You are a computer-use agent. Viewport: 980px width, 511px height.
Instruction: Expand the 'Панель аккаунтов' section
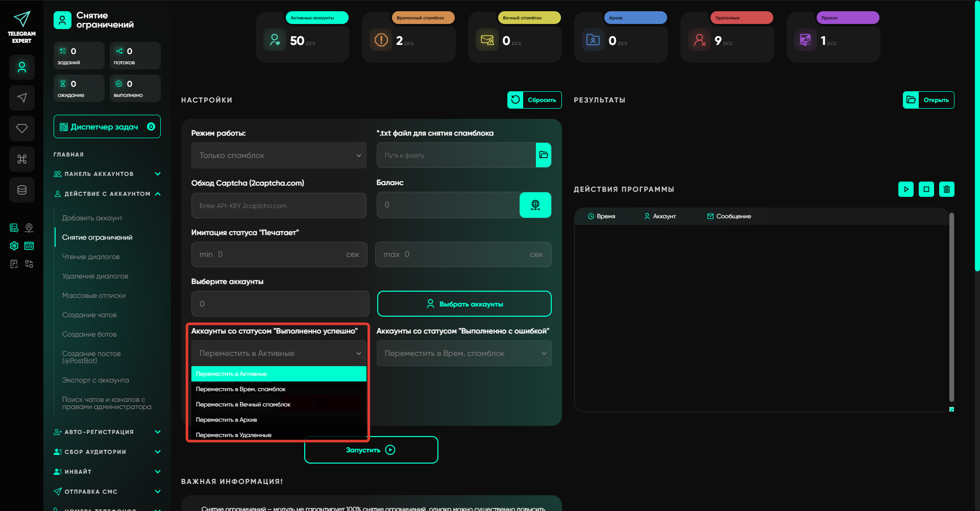coord(107,174)
